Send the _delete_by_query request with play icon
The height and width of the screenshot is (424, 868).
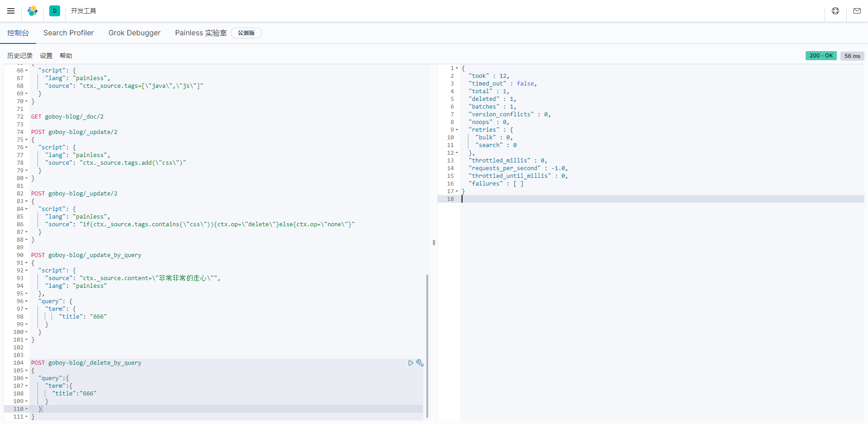[x=411, y=363]
